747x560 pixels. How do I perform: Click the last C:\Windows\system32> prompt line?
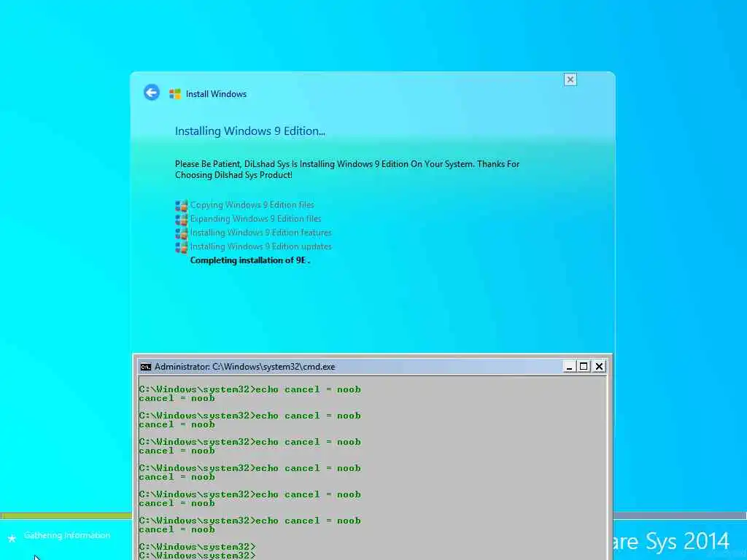[x=197, y=555]
